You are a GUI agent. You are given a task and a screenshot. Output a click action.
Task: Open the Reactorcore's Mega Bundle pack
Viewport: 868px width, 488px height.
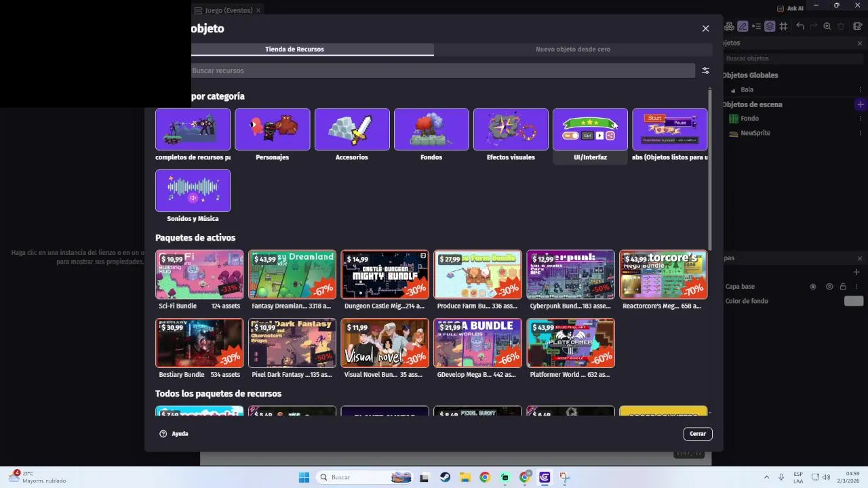[x=663, y=281]
